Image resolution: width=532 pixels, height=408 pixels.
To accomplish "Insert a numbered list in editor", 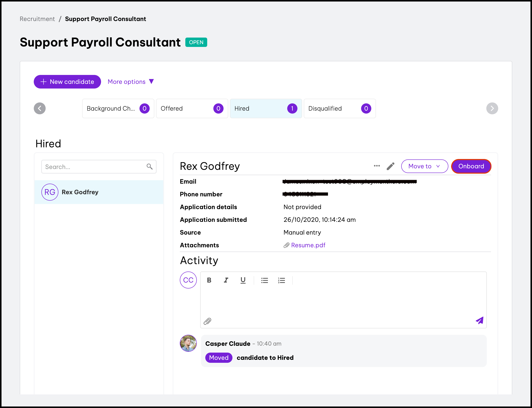I will point(281,280).
